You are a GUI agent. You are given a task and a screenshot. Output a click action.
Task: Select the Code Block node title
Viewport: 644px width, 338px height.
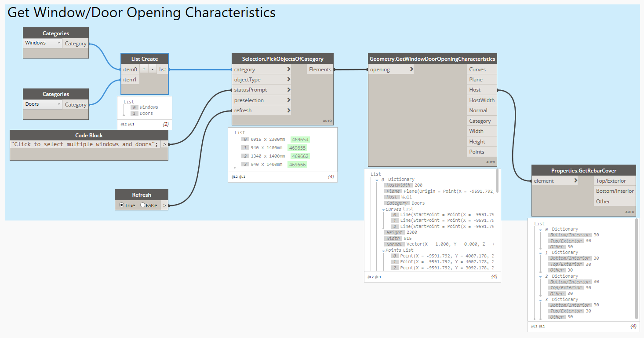click(89, 136)
